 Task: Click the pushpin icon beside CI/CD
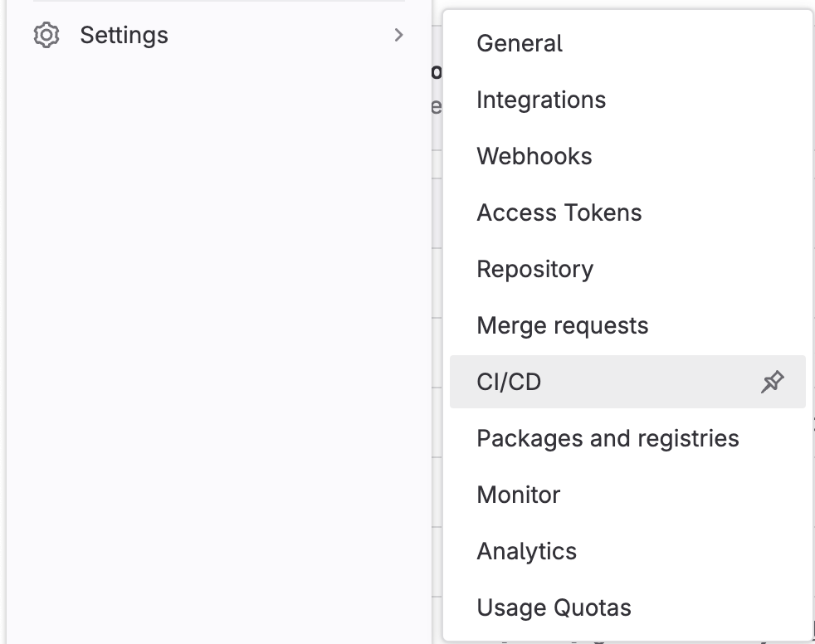(x=772, y=382)
